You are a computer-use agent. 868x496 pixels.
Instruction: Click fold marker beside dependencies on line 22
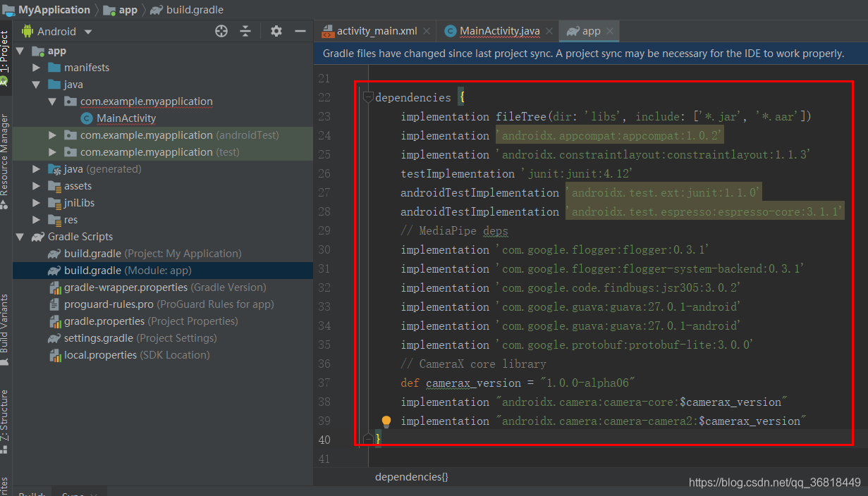click(368, 97)
